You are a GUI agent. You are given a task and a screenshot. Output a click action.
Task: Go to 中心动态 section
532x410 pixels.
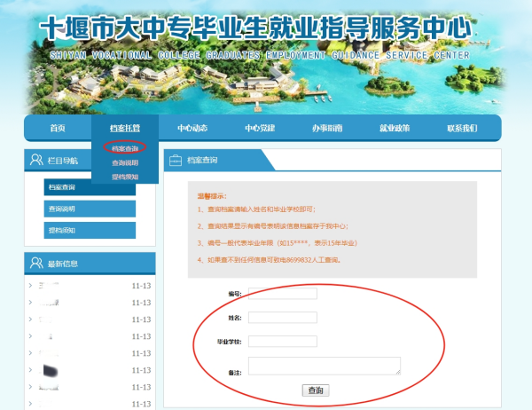pos(192,128)
